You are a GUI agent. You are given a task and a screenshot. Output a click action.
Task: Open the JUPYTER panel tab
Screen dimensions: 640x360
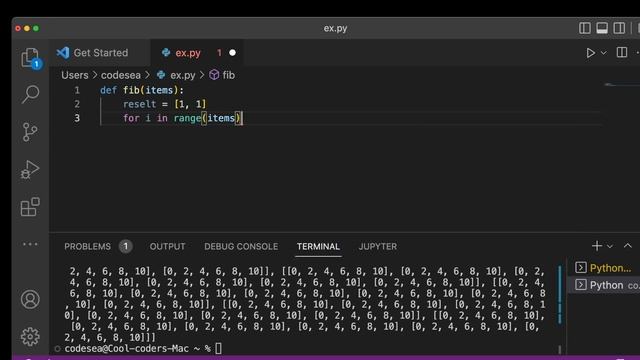(x=378, y=247)
